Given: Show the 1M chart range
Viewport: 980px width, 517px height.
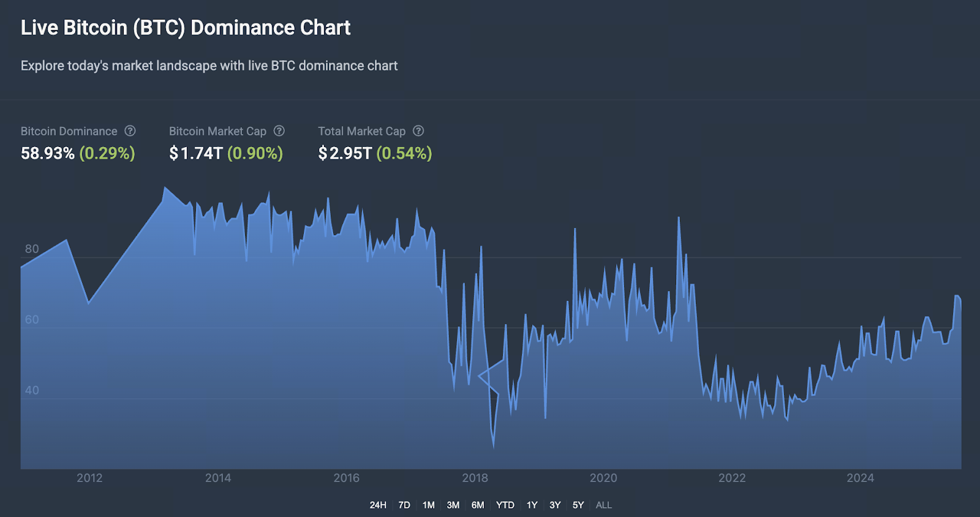Looking at the screenshot, I should pyautogui.click(x=429, y=505).
